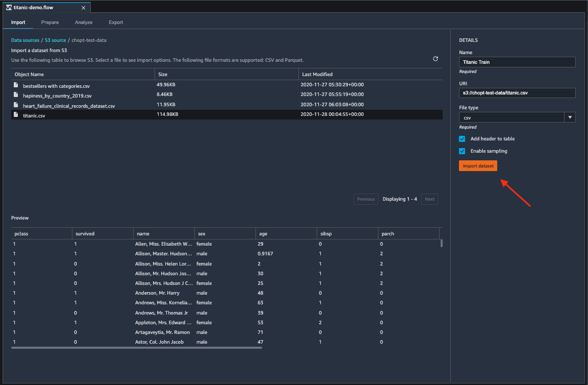The height and width of the screenshot is (385, 588).
Task: Go to the Export tab
Action: (116, 22)
